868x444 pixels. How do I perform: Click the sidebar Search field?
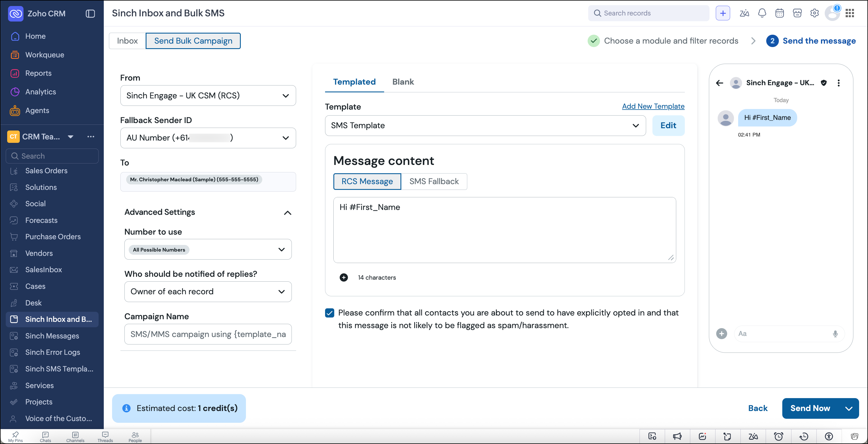(x=52, y=156)
